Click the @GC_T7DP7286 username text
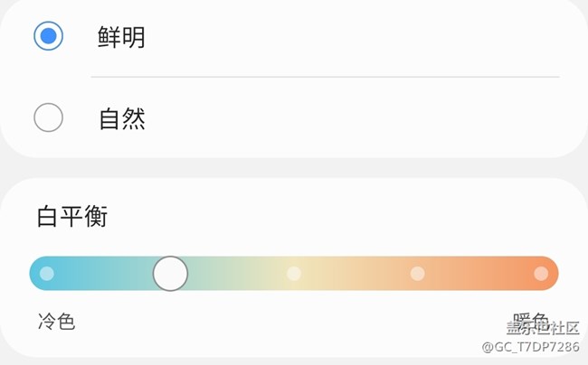588x365 pixels. [x=530, y=348]
